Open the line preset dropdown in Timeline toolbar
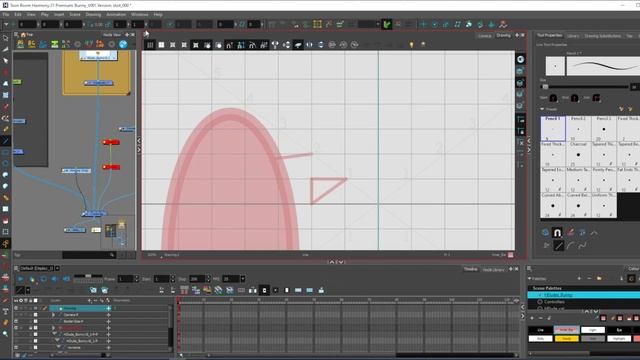Image resolution: width=640 pixels, height=360 pixels. pyautogui.click(x=28, y=290)
